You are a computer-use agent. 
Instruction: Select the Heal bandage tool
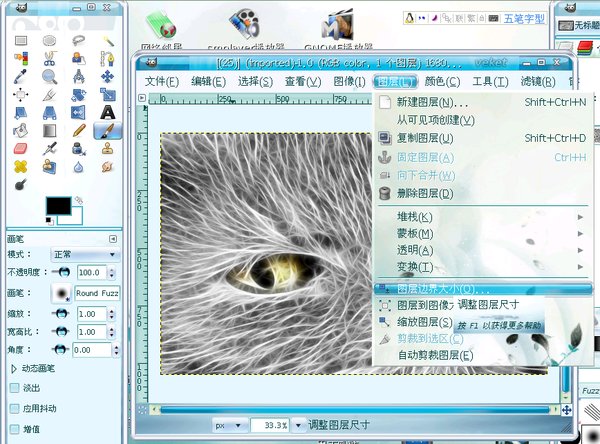pyautogui.click(x=21, y=167)
